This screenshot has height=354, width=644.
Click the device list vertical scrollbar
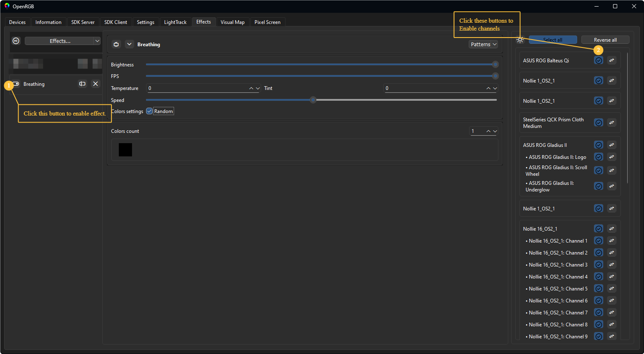627,118
